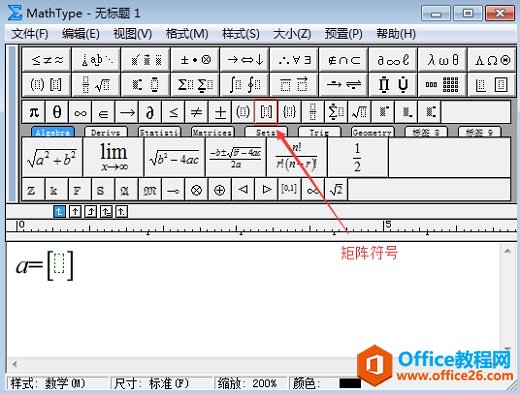
Task: Open set theory symbols palette
Action: coord(344,60)
